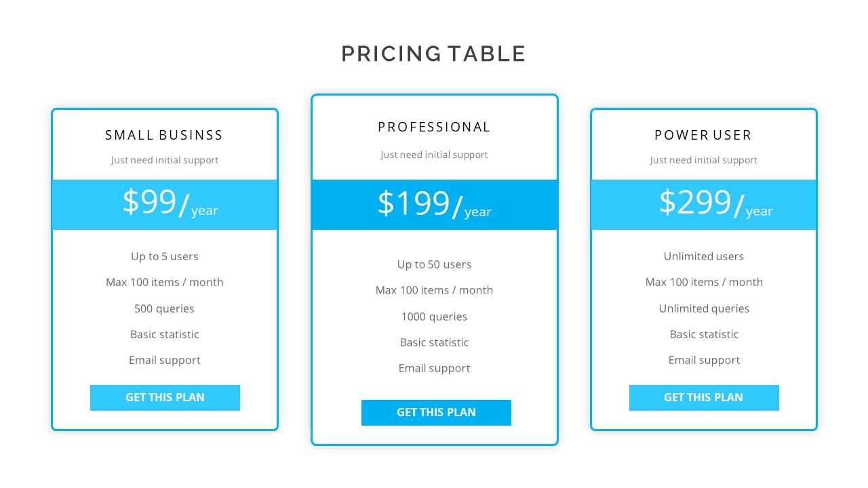Select Email support under Professional plan
868x488 pixels.
435,368
